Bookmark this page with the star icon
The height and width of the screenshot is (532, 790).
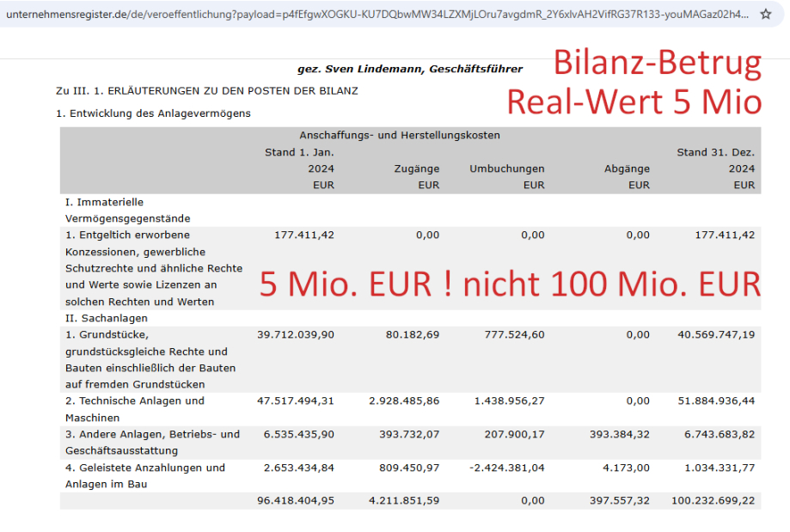point(766,15)
